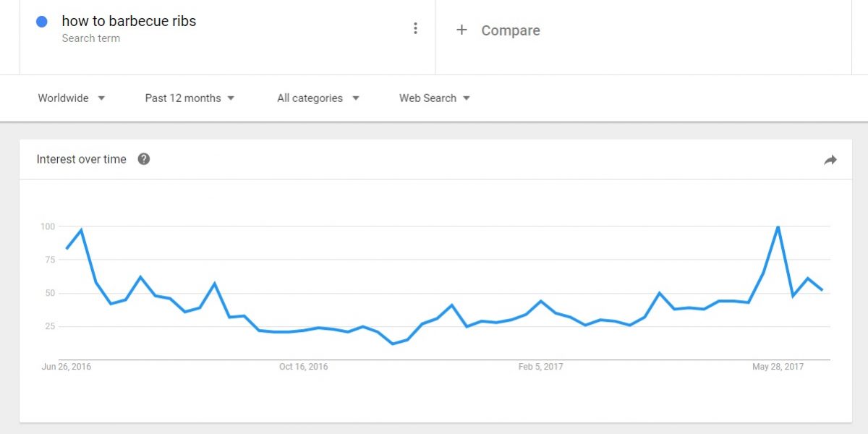Expand the Worldwide region dropdown
Screen dimensions: 868x434
click(72, 98)
